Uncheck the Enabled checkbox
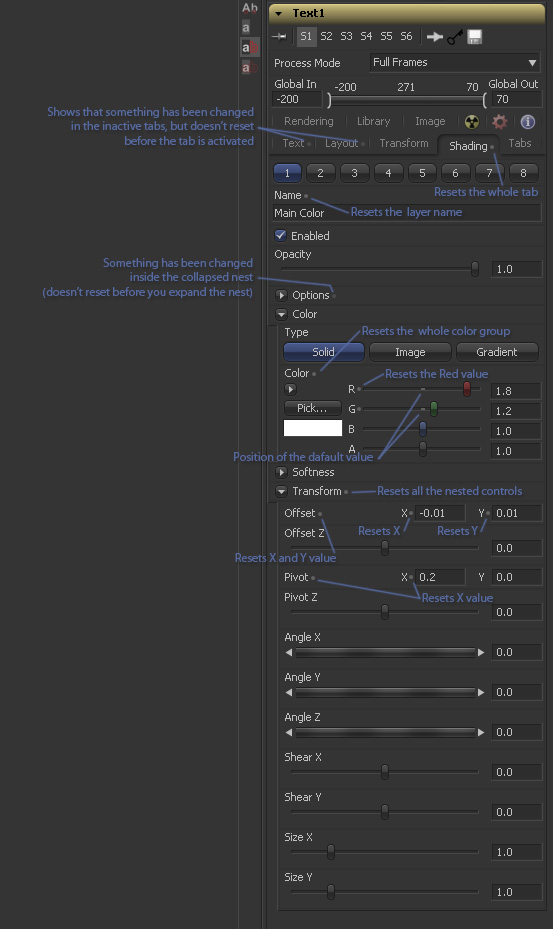The image size is (553, 929). [x=280, y=235]
